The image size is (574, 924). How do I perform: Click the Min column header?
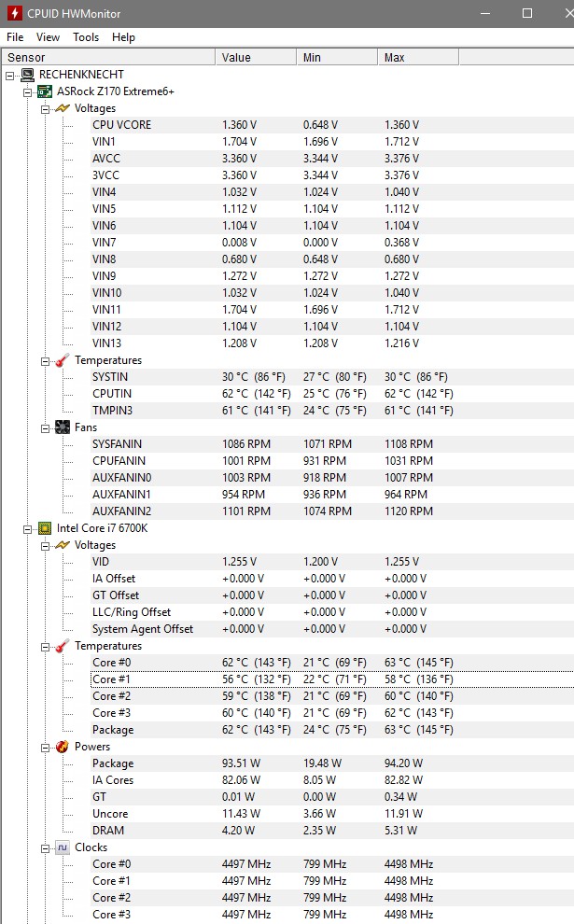point(337,57)
